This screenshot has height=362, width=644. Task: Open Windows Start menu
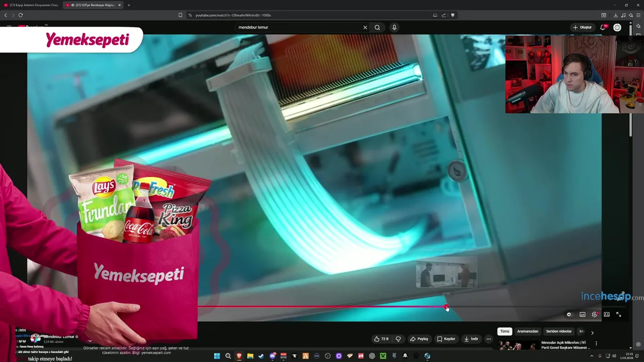click(x=217, y=356)
